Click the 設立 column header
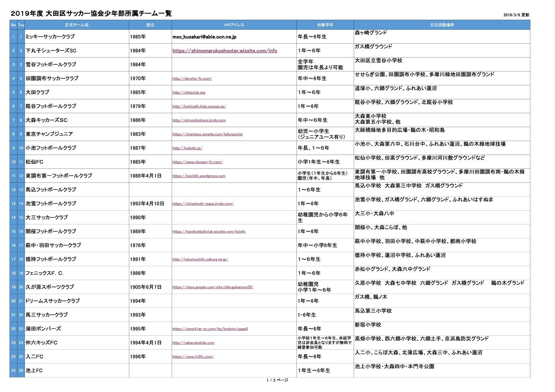Image resolution: width=555 pixels, height=392 pixels. (x=150, y=25)
